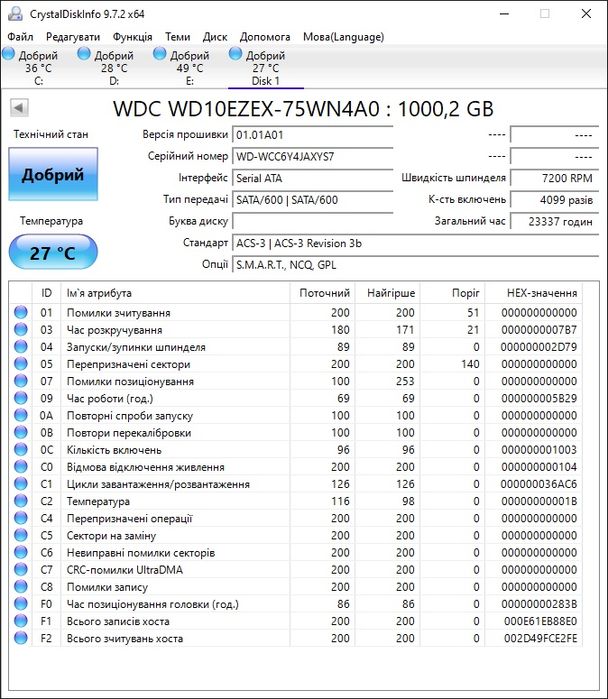This screenshot has height=699, width=608.
Task: Click the S.M.A.R.T., NCQ, GPL features field
Action: [x=415, y=265]
